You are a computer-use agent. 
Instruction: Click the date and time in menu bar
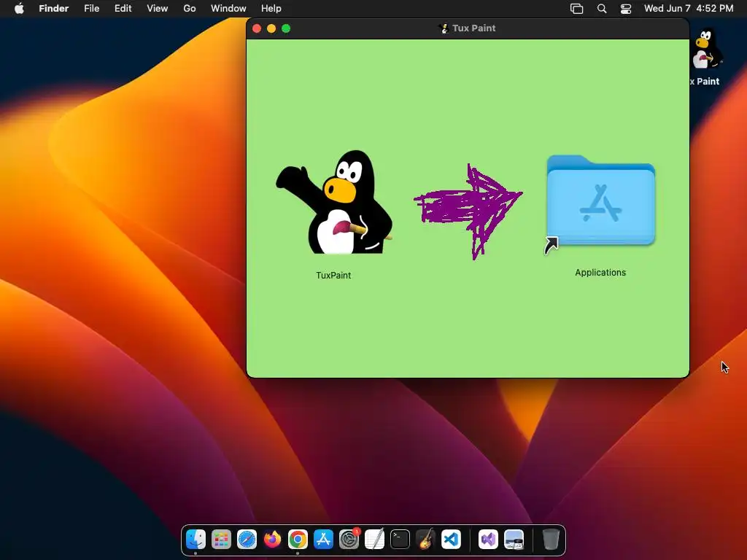pyautogui.click(x=689, y=9)
